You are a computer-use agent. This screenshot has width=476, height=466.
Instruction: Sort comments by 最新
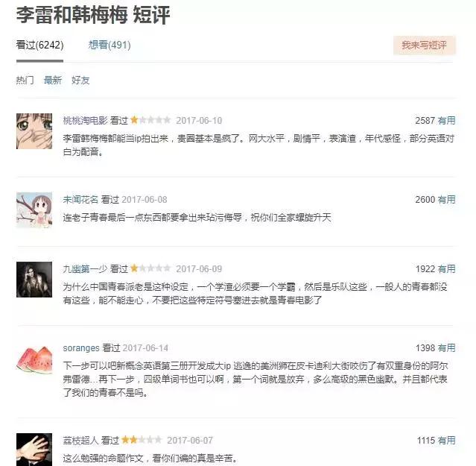pyautogui.click(x=53, y=81)
